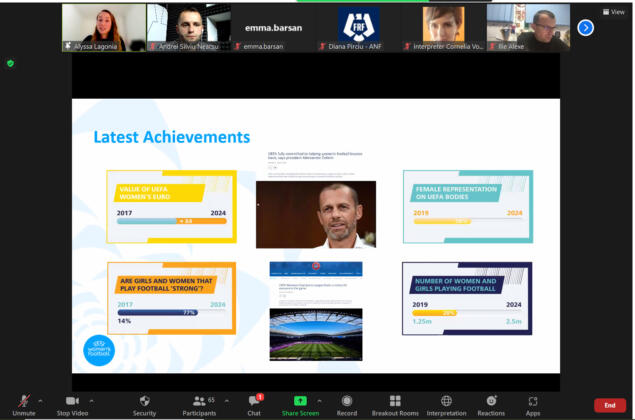Click the '2.5m' value text
This screenshot has width=635, height=420.
click(x=514, y=321)
